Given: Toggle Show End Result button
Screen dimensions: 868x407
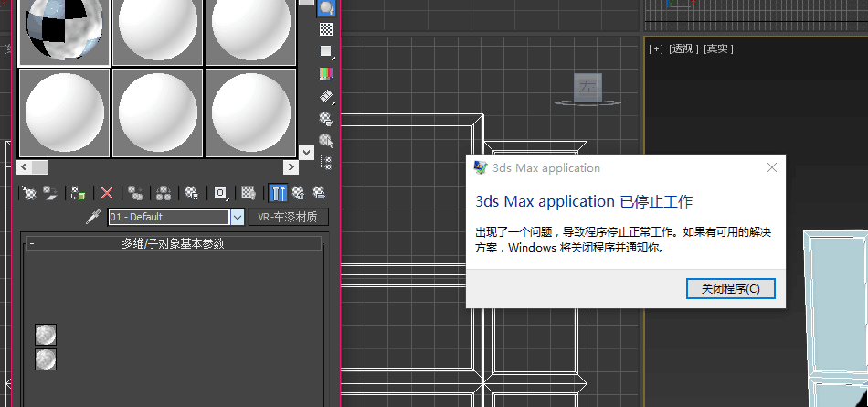Looking at the screenshot, I should coord(278,193).
